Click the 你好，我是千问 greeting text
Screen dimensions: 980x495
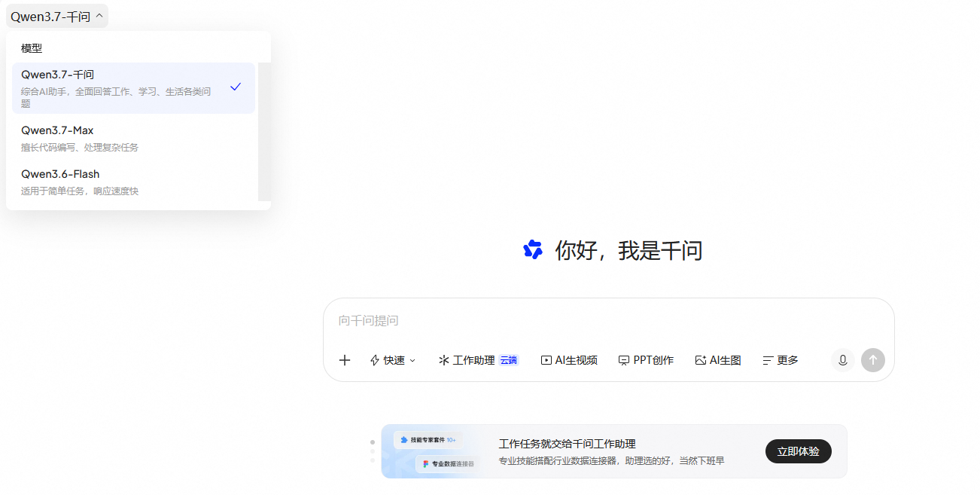pyautogui.click(x=629, y=250)
